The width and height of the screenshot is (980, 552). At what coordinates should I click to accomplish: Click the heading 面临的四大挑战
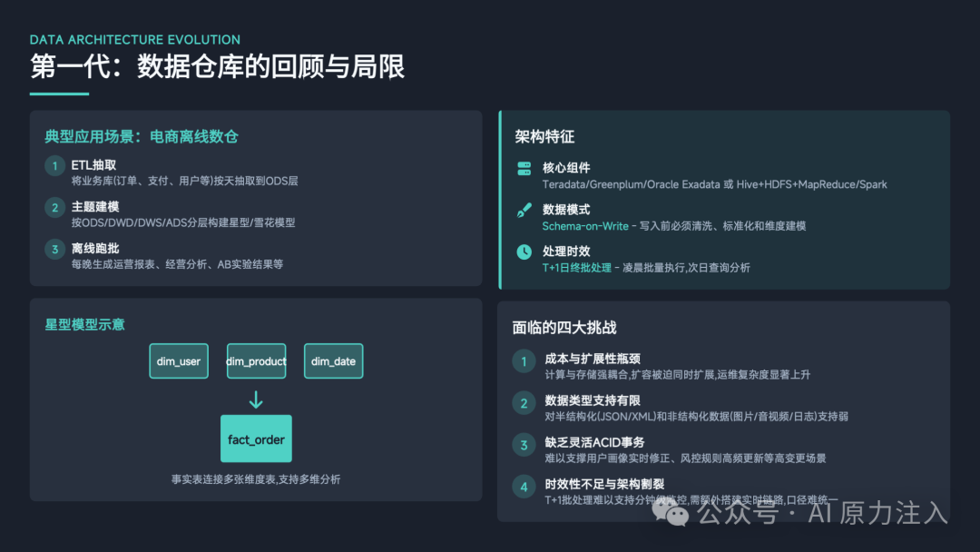click(564, 328)
